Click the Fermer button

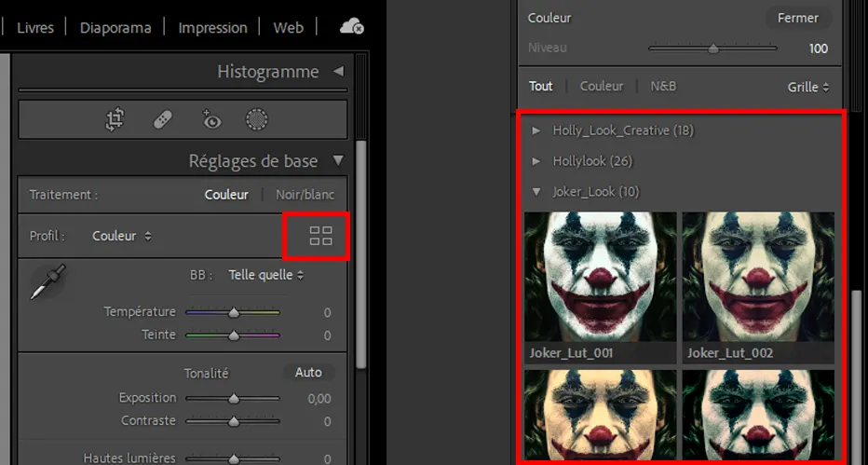(798, 18)
